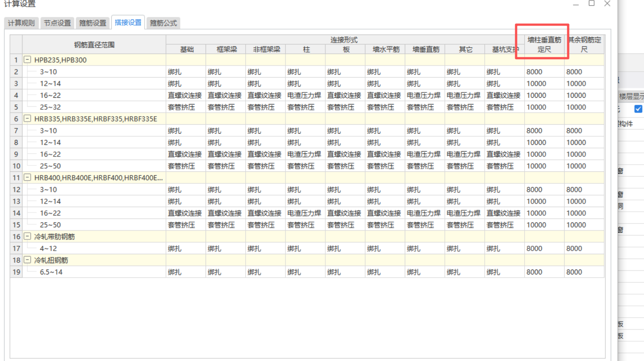The height and width of the screenshot is (361, 644).
Task: Collapse the HRB335,HRB335E,HRBF335 group
Action: [28, 119]
